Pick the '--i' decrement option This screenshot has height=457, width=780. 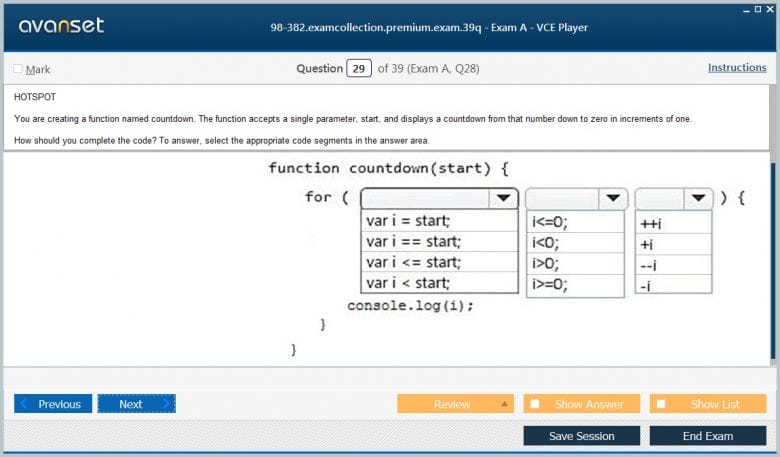648,264
